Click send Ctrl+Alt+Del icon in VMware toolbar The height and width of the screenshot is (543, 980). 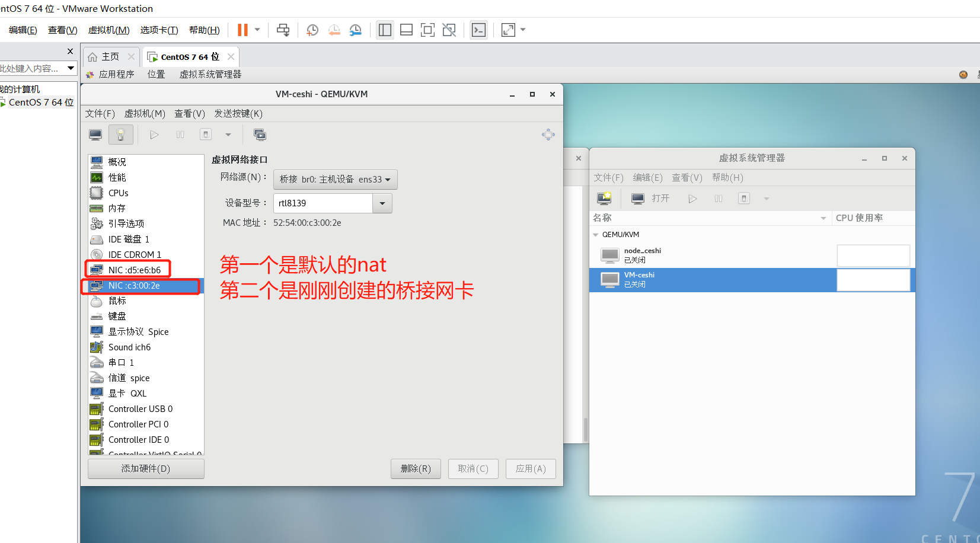[x=283, y=30]
